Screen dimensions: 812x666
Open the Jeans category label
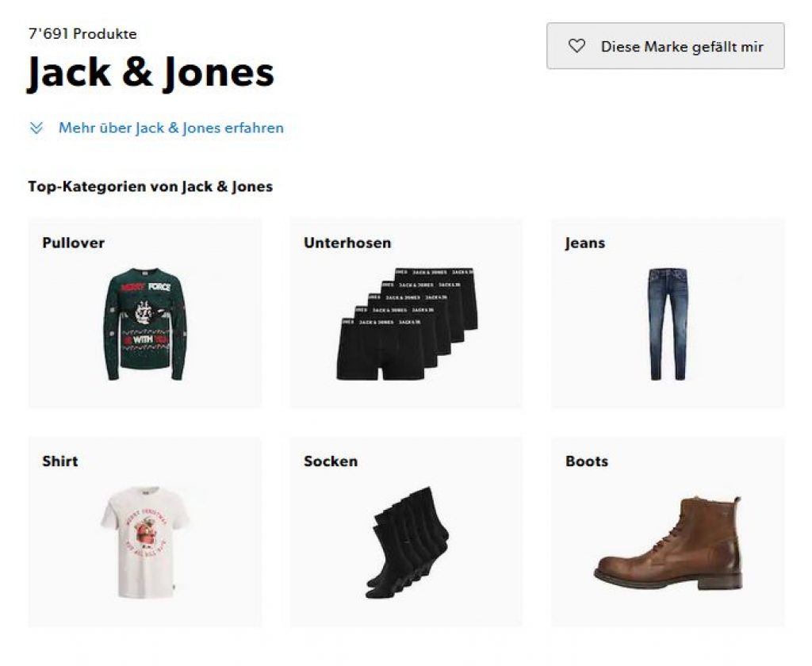pos(585,243)
